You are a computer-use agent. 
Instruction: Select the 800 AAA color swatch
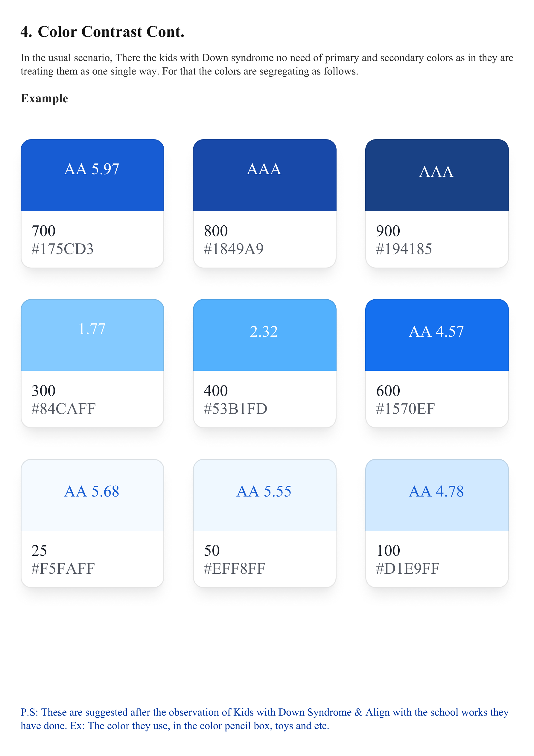tap(264, 175)
